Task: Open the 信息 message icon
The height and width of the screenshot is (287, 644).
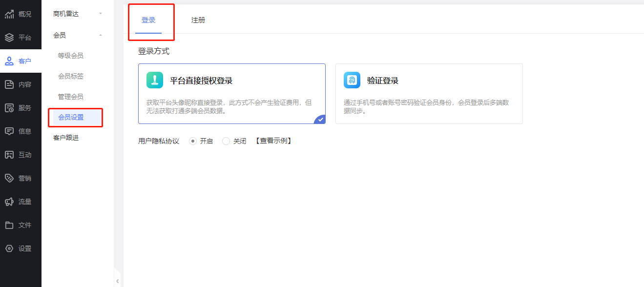Action: [9, 131]
